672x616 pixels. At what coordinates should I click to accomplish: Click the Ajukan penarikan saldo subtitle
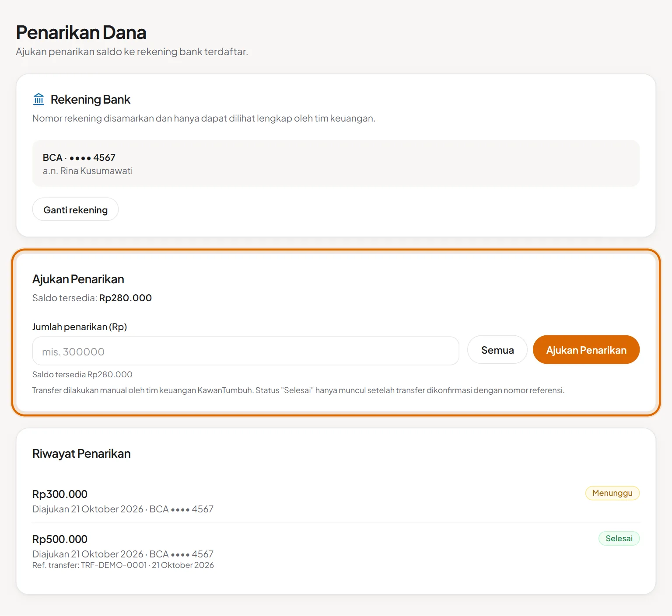pyautogui.click(x=132, y=52)
